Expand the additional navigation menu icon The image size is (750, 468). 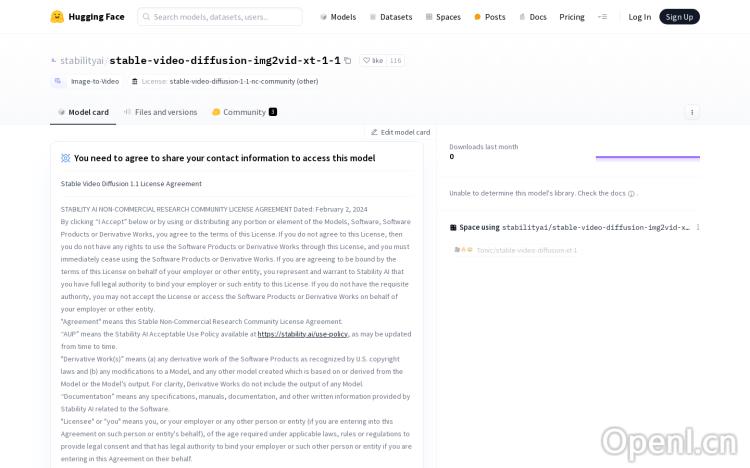[602, 17]
